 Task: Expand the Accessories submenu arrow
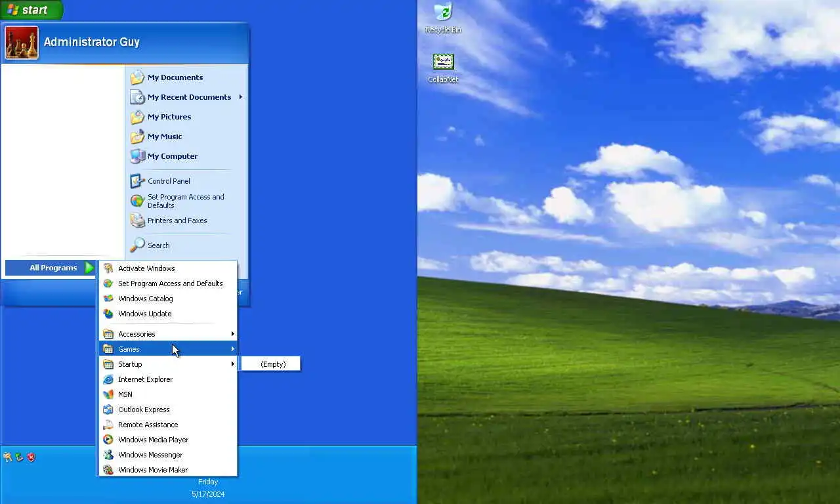tap(232, 334)
